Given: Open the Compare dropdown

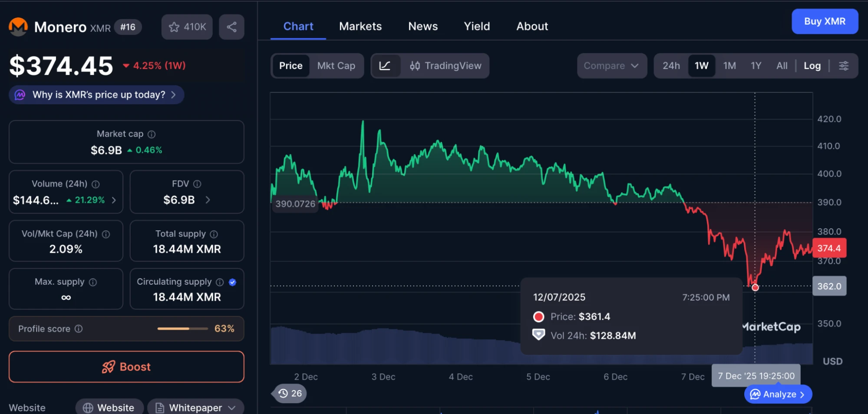Looking at the screenshot, I should [x=612, y=66].
